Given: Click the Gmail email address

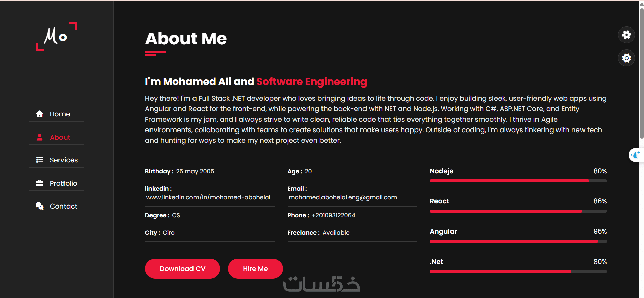Looking at the screenshot, I should coord(343,197).
